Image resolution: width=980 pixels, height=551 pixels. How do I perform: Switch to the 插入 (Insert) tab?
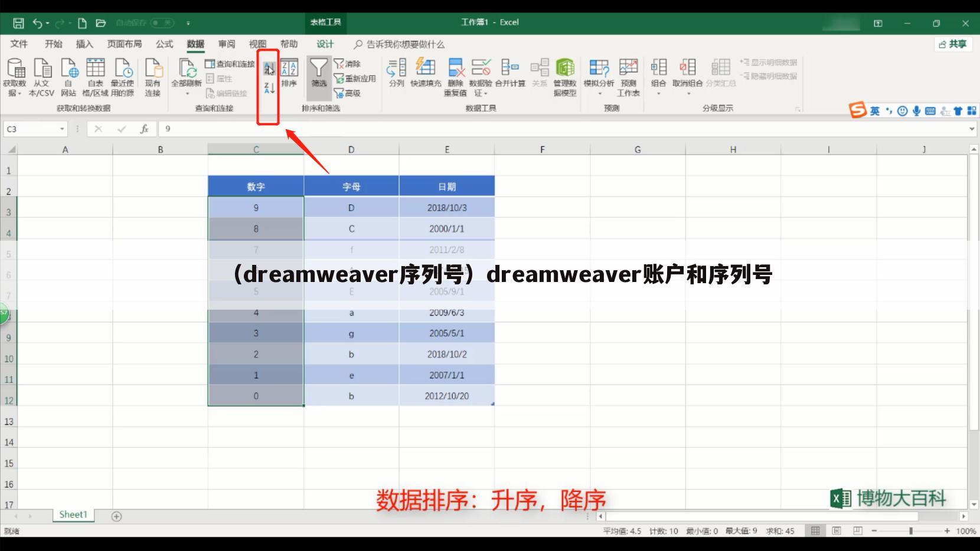(84, 44)
